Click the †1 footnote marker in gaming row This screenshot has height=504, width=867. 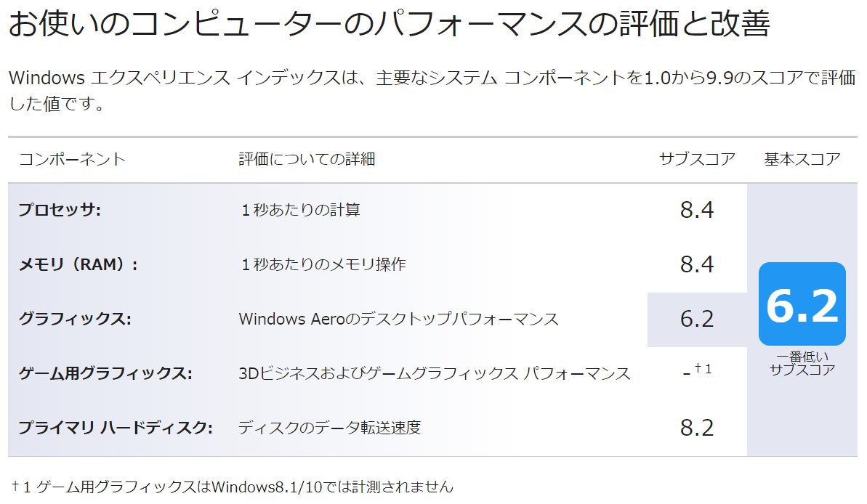click(x=703, y=368)
